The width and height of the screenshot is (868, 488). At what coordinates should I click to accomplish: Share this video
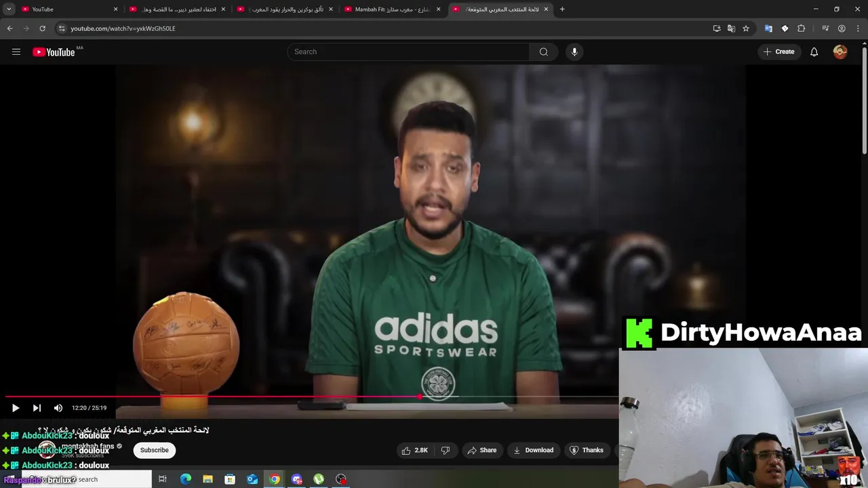point(481,450)
